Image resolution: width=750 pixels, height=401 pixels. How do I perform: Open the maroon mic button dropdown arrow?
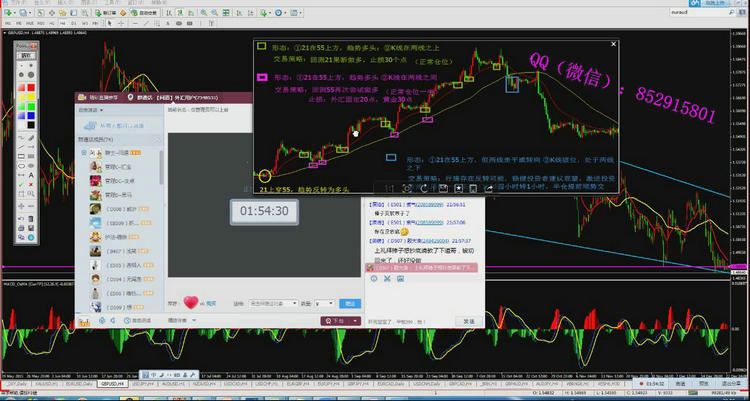(x=355, y=321)
